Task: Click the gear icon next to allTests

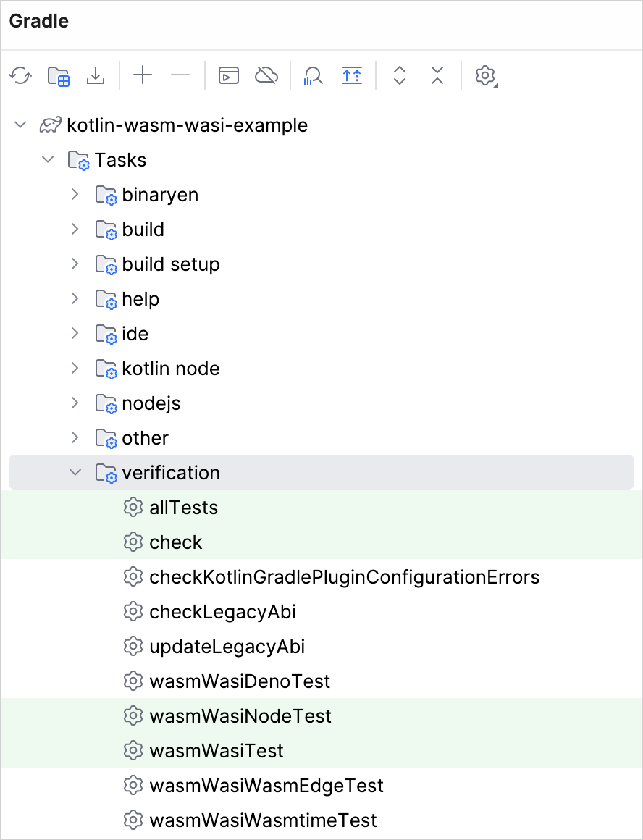Action: point(133,508)
